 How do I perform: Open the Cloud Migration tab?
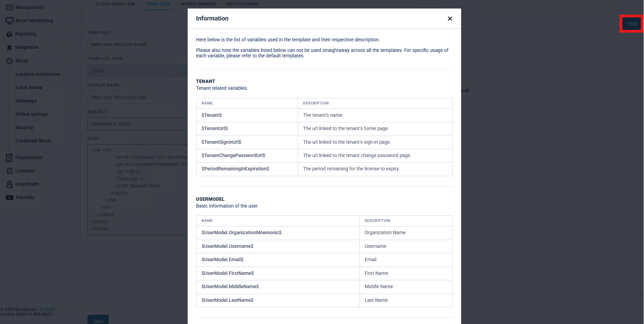coord(115,4)
